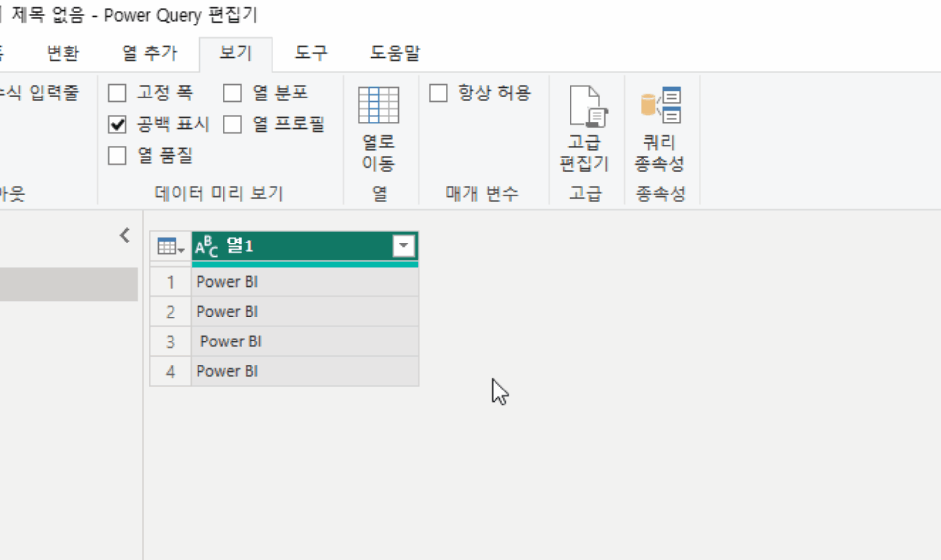
Task: Select row 4 cell 'Power BI'
Action: click(305, 371)
